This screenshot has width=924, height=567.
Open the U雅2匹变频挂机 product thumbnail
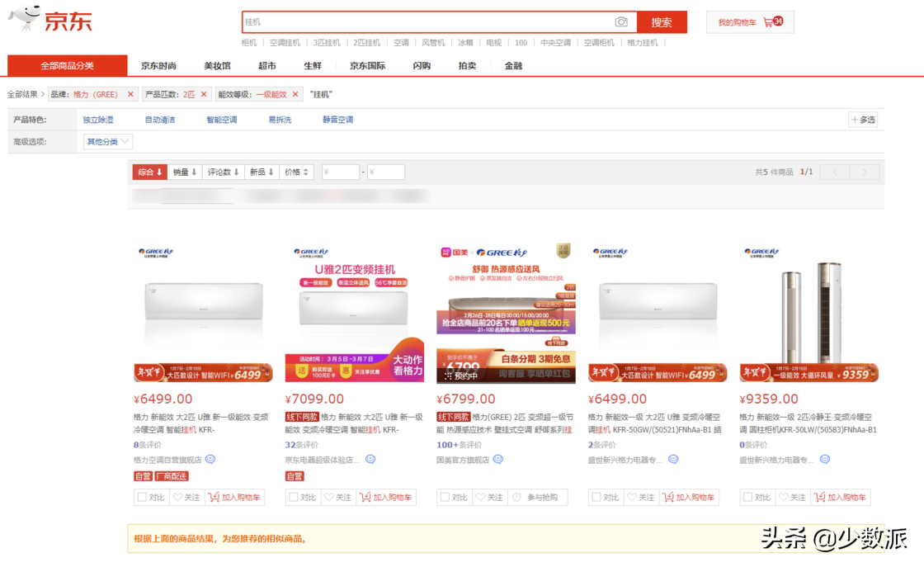tap(355, 313)
